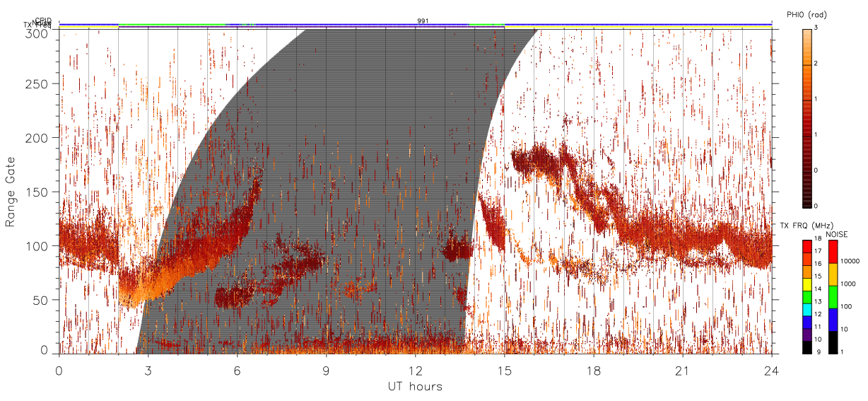Click the "PHI0 (rad)" color bar title
Image resolution: width=868 pixels, height=401 pixels.
point(807,14)
